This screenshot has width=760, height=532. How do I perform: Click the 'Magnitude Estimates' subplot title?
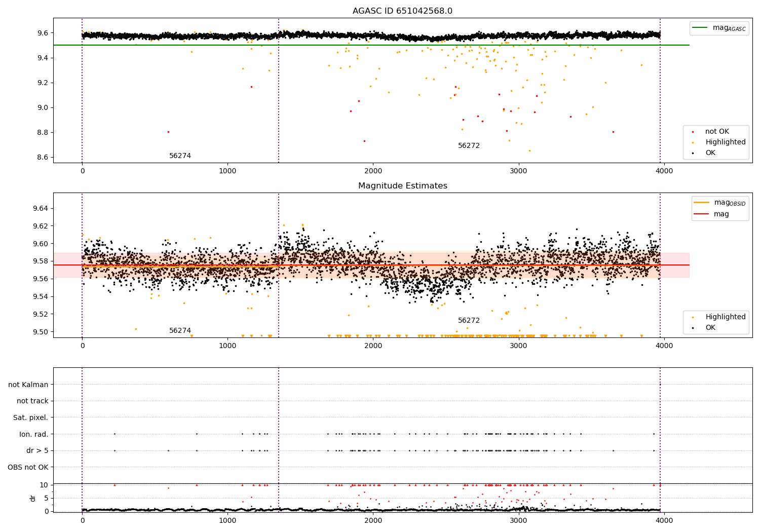402,186
